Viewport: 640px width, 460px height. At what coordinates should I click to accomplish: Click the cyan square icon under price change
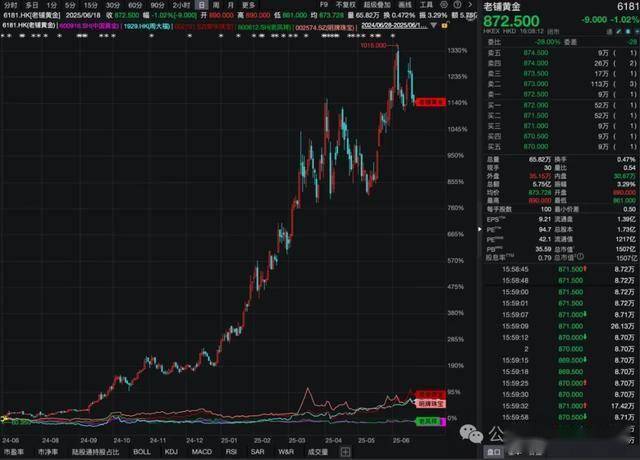pyautogui.click(x=630, y=31)
